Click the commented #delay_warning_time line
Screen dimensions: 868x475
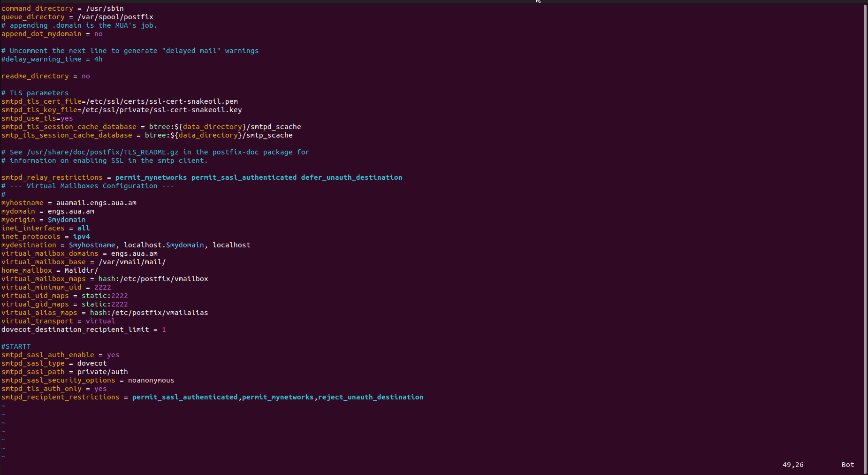pyautogui.click(x=52, y=59)
